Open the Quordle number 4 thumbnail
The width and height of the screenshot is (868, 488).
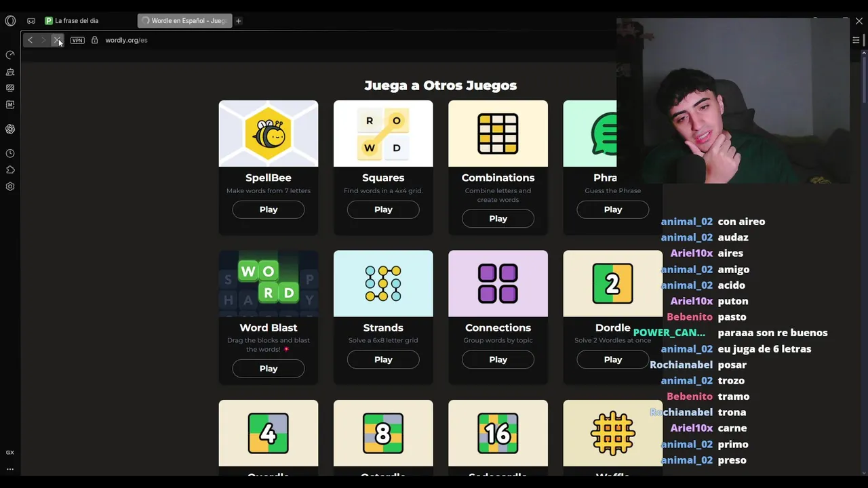click(269, 433)
